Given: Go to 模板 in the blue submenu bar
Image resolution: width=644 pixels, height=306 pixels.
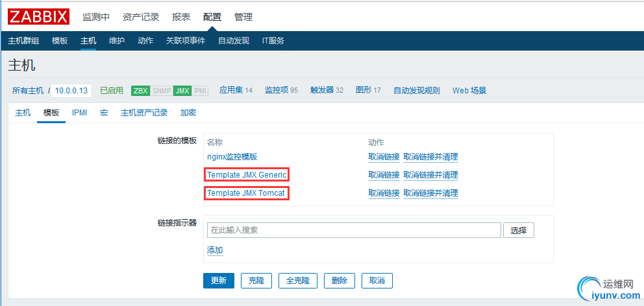Looking at the screenshot, I should [60, 41].
